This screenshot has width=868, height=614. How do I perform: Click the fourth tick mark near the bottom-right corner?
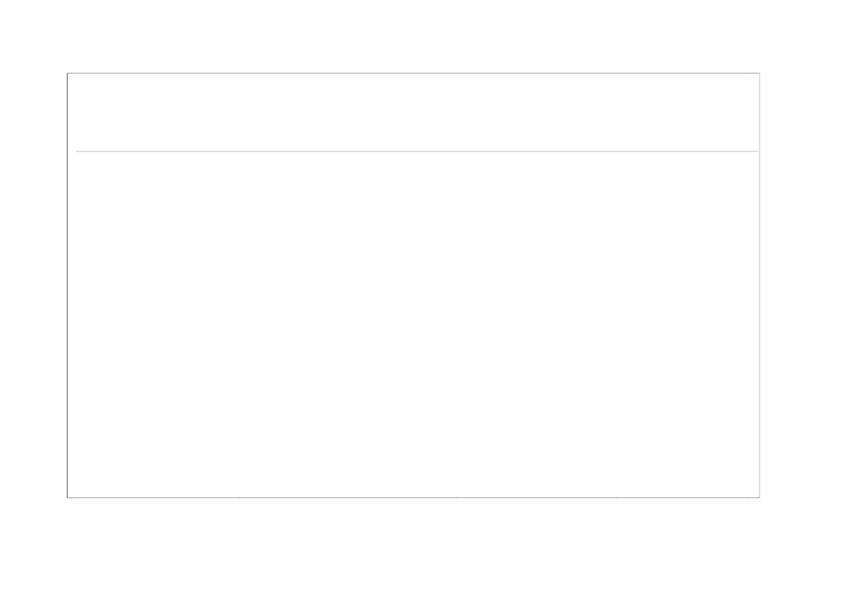[x=746, y=496]
